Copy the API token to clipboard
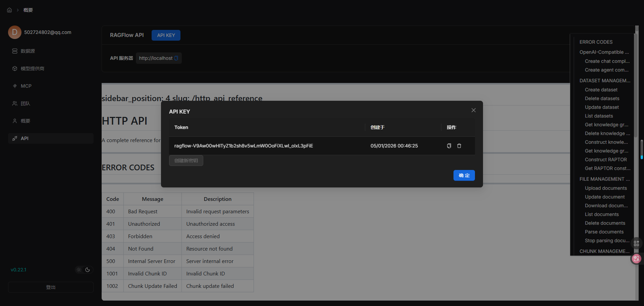 pos(449,146)
